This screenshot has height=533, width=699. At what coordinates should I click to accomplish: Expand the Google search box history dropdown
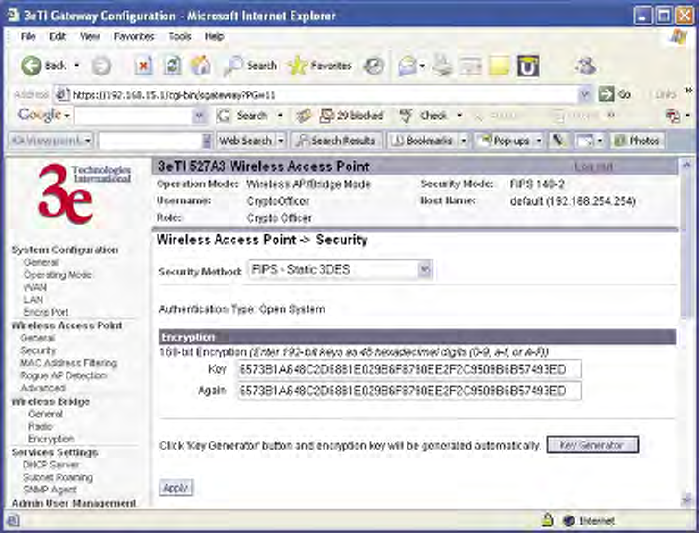(x=199, y=116)
